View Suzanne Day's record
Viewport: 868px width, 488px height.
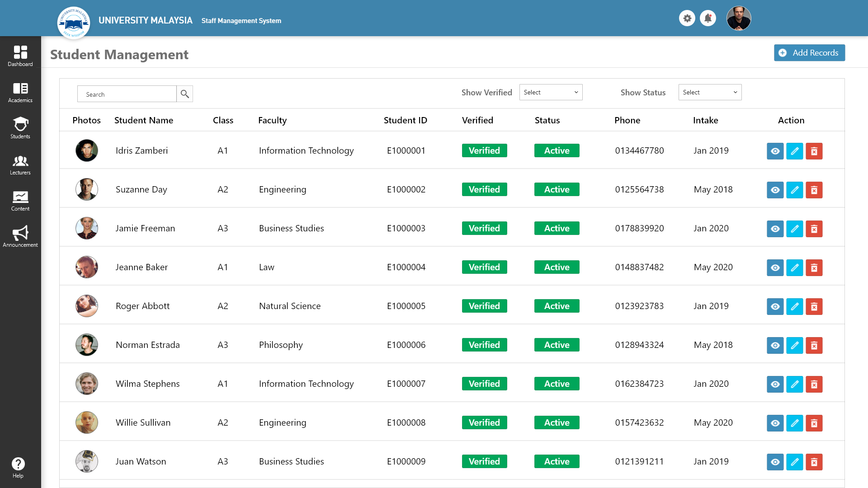point(775,190)
